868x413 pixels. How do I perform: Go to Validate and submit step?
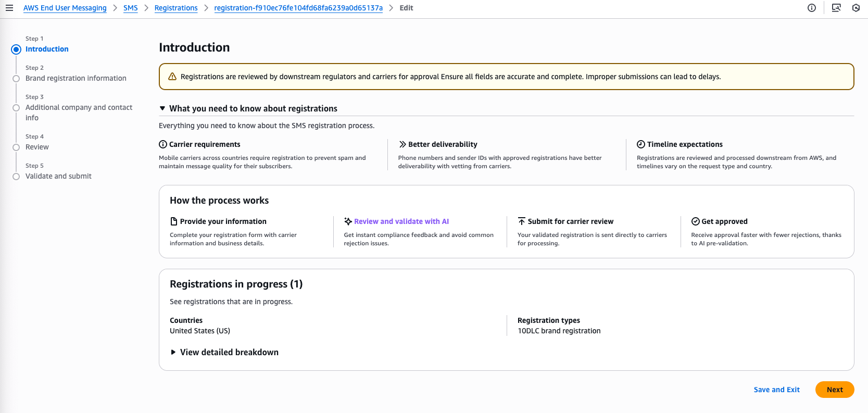[58, 176]
